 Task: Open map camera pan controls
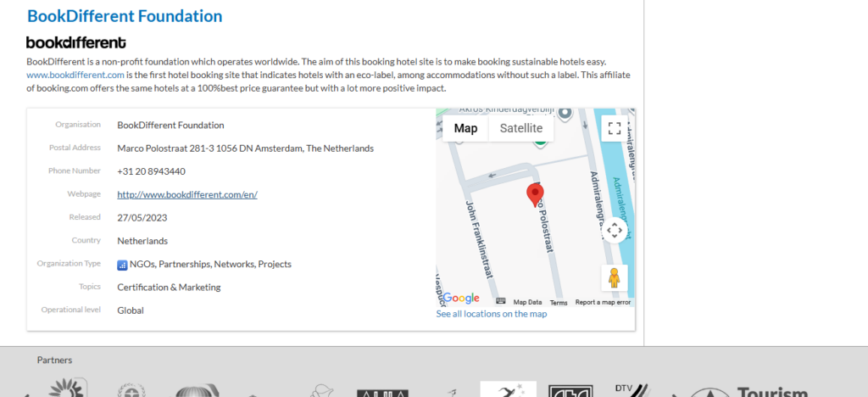[x=615, y=230]
